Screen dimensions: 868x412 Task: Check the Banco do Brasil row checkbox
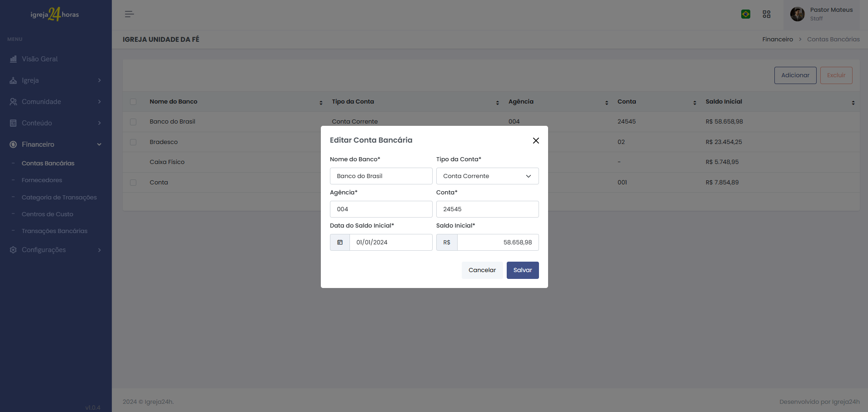tap(133, 122)
